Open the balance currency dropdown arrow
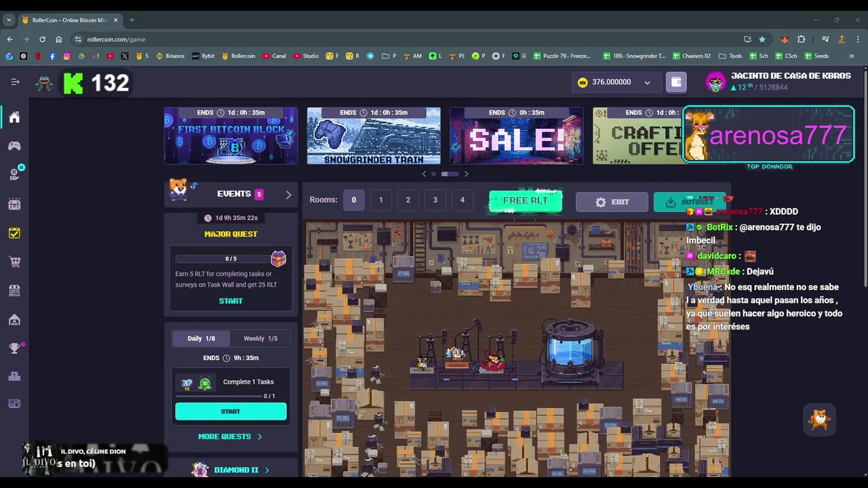The height and width of the screenshot is (488, 868). 647,83
